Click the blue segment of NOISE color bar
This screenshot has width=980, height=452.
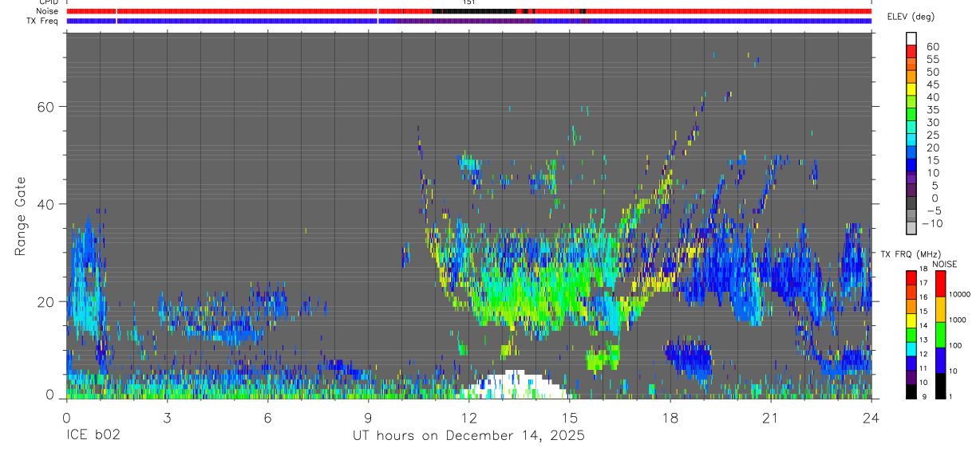pos(940,360)
